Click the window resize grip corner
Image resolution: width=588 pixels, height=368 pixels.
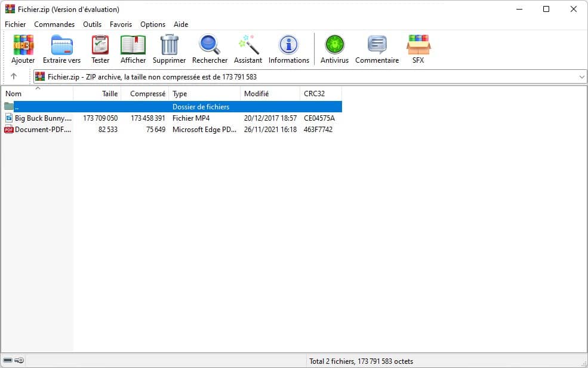pos(584,364)
